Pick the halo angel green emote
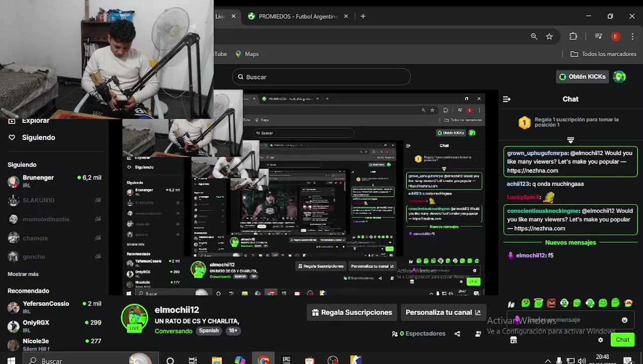643x364 pixels. coord(538,303)
